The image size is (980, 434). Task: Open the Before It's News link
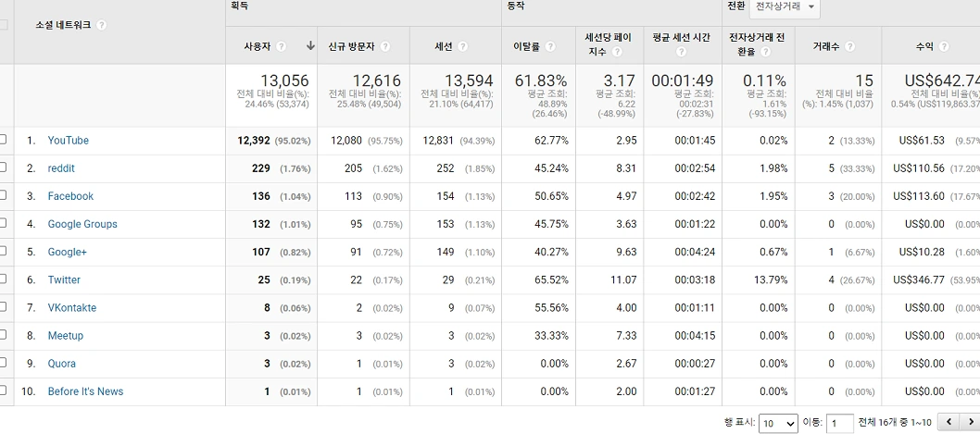pos(85,391)
